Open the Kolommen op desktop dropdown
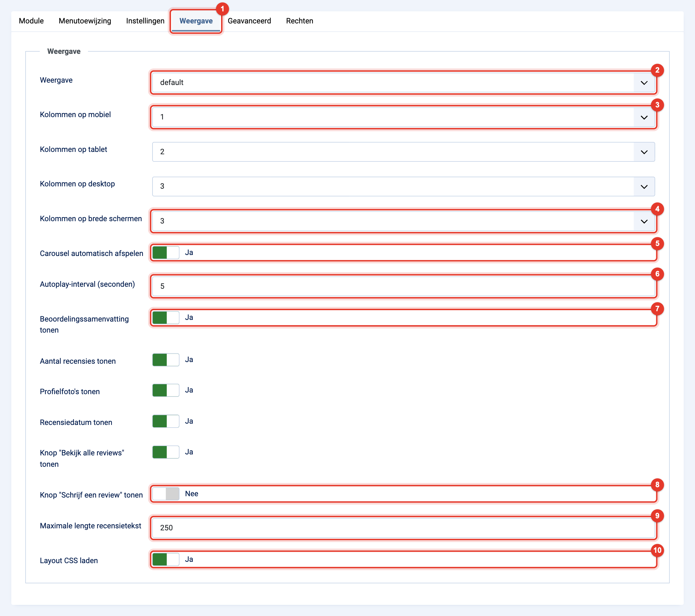The width and height of the screenshot is (695, 616). tap(403, 186)
